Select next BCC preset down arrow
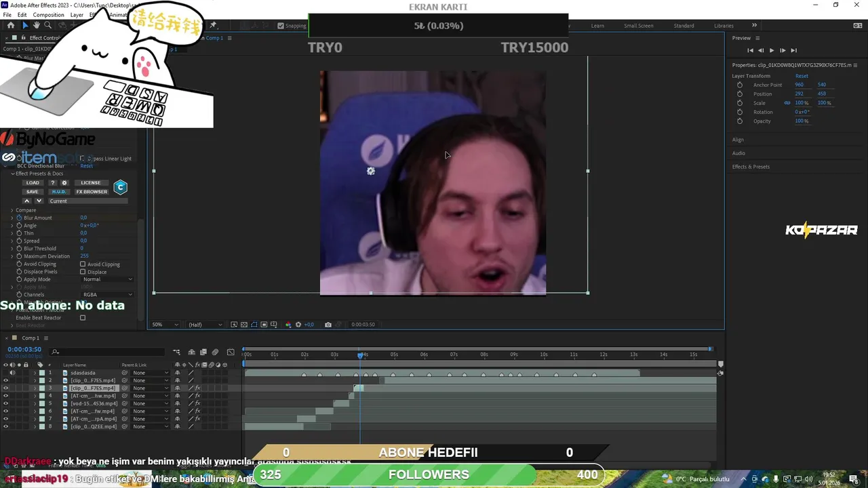The width and height of the screenshot is (868, 488). coord(39,201)
